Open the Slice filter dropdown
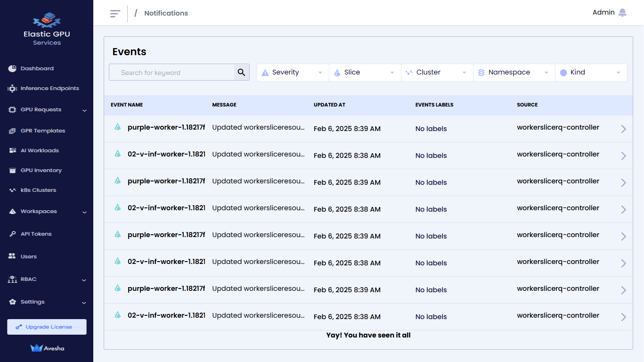This screenshot has height=362, width=644. [x=365, y=73]
